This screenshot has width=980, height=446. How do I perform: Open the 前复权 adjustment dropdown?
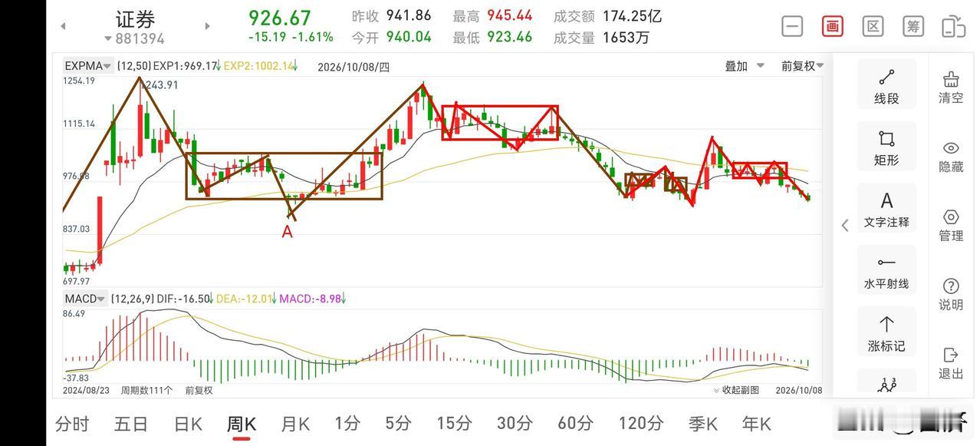802,66
